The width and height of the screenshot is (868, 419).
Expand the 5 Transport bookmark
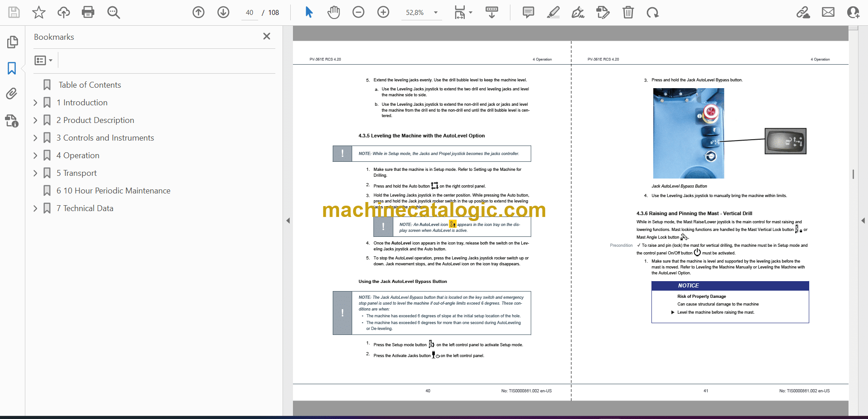tap(35, 173)
